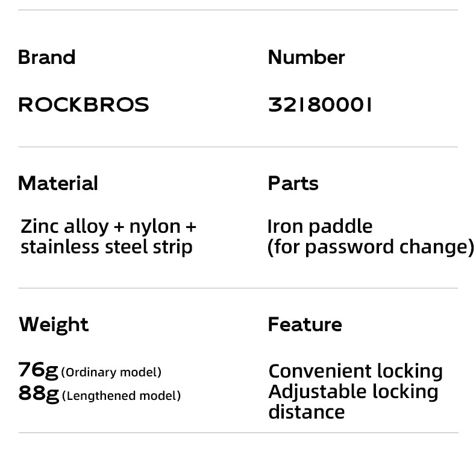Viewport: 476px width, 456px height.
Task: Click the Feature heading label
Action: (x=304, y=325)
